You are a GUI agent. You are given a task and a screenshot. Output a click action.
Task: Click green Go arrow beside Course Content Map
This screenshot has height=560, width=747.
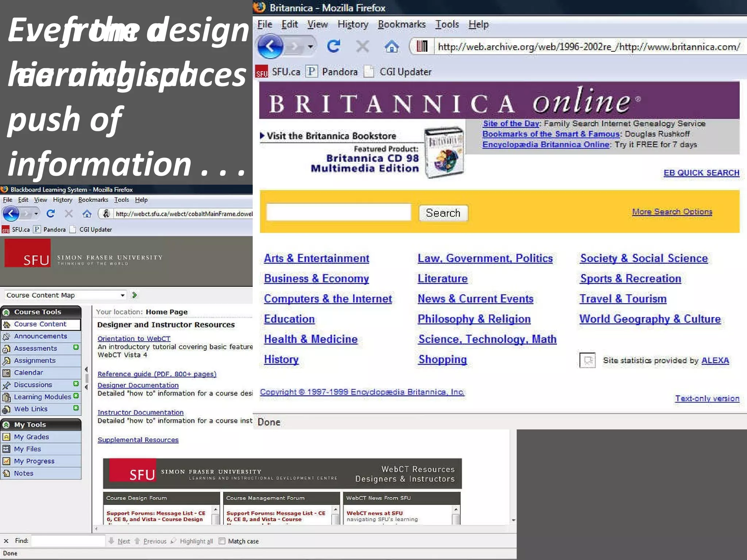135,295
